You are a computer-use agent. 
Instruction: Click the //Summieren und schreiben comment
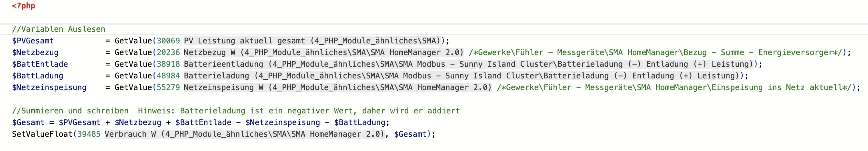point(70,111)
